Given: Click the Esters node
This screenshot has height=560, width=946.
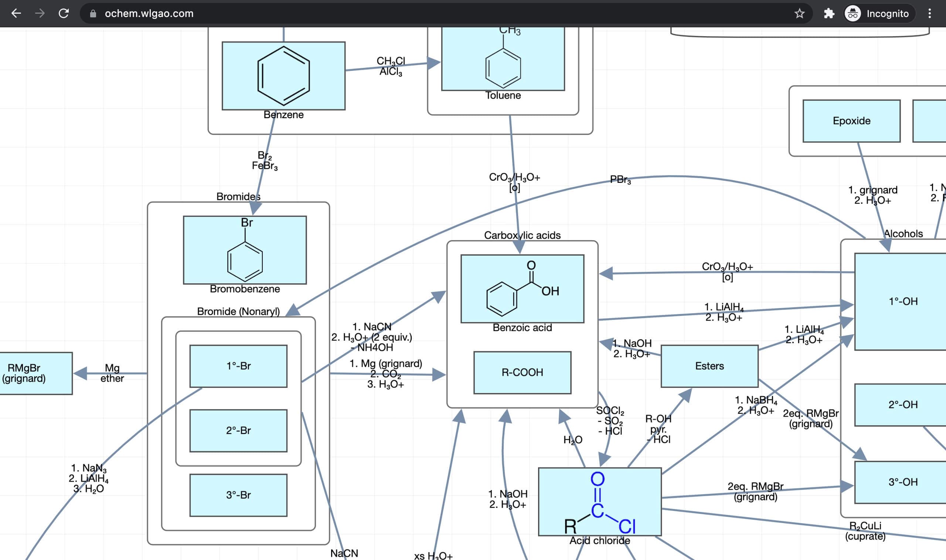Looking at the screenshot, I should (x=709, y=366).
